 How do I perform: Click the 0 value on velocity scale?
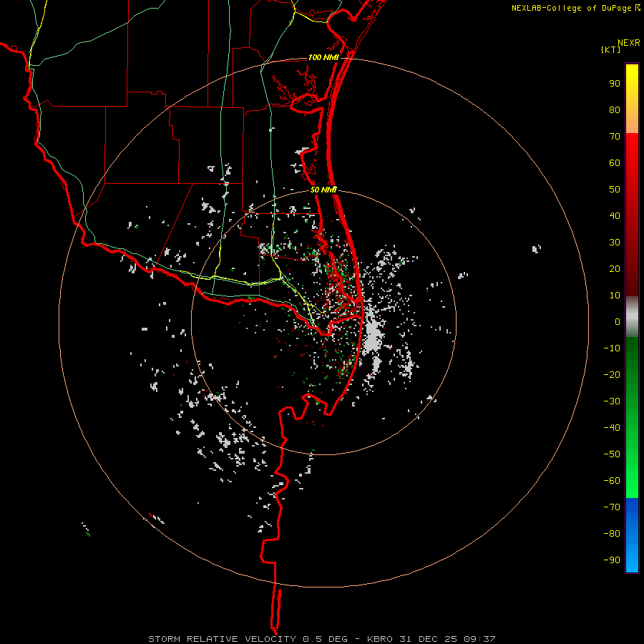click(618, 322)
